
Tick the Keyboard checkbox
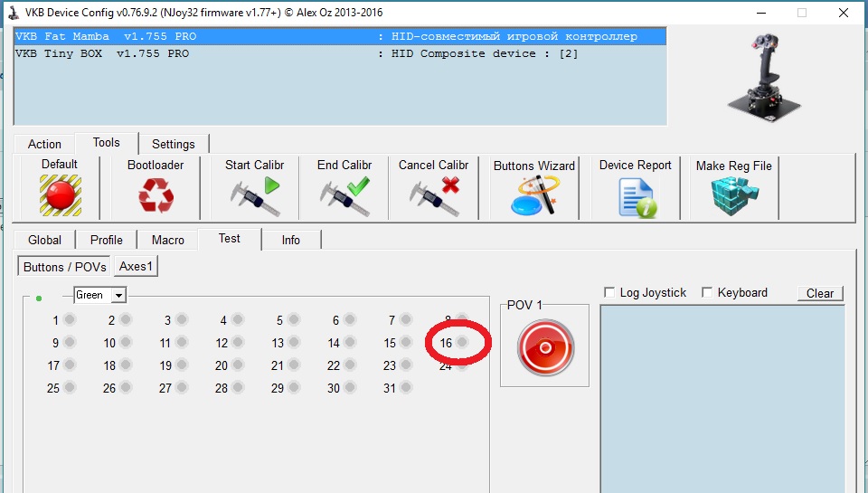click(708, 293)
